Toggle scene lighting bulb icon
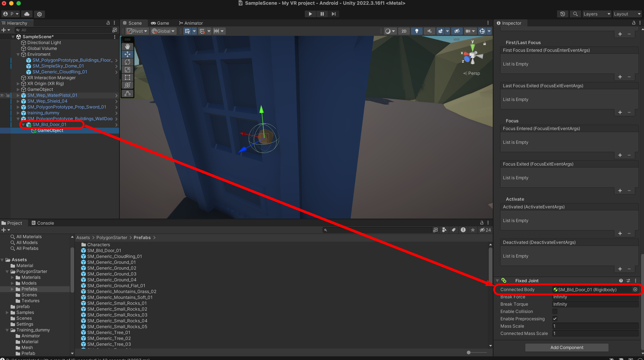 416,31
